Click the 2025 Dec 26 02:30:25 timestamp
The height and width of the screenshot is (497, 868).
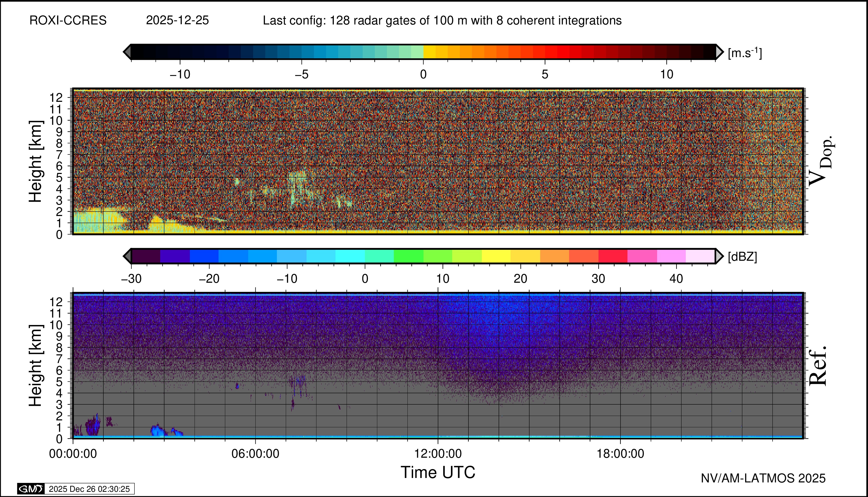pos(89,489)
